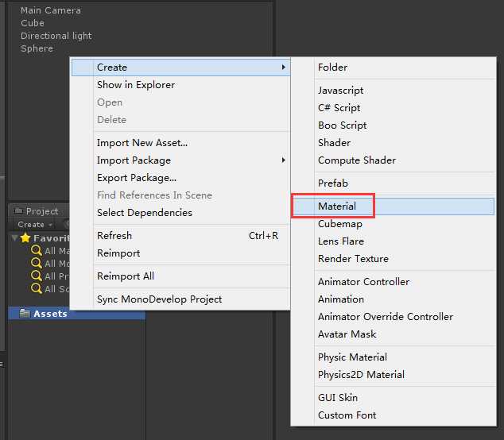The width and height of the screenshot is (504, 440).
Task: Click the Assets folder icon
Action: coord(24,314)
